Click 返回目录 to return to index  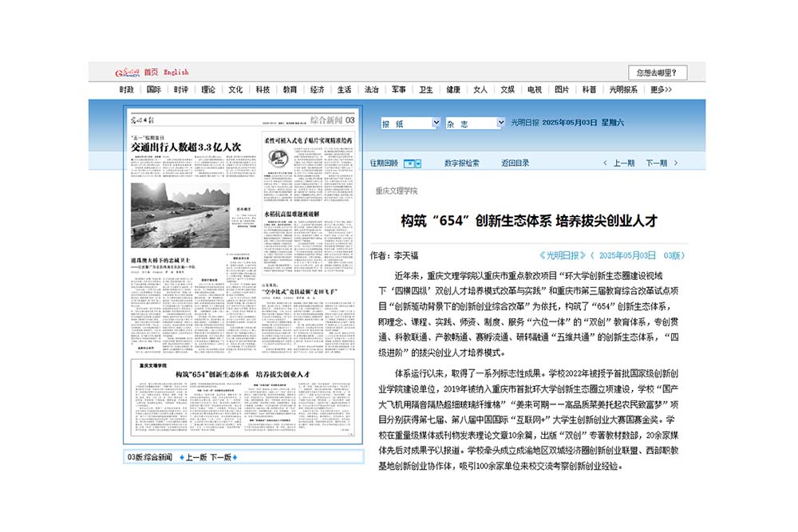pyautogui.click(x=515, y=164)
